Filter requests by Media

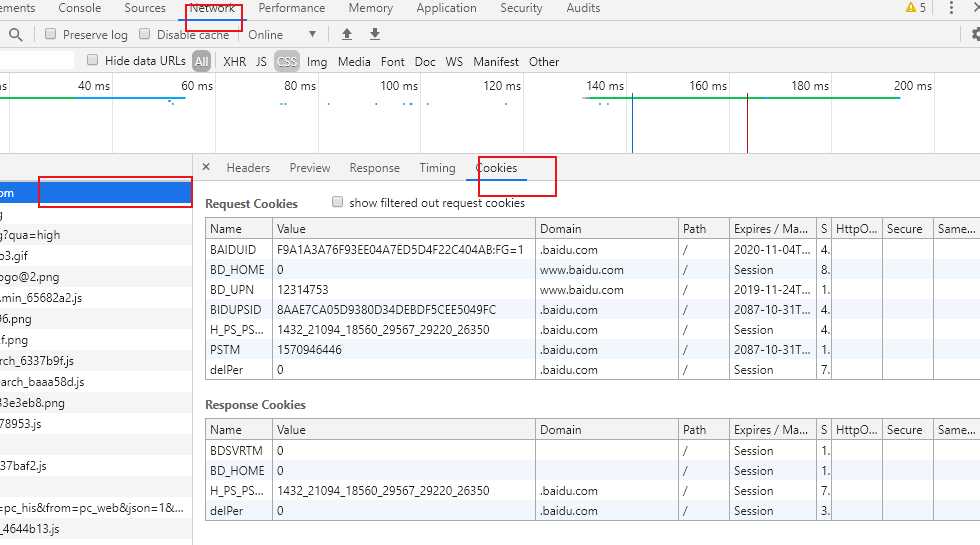(354, 61)
